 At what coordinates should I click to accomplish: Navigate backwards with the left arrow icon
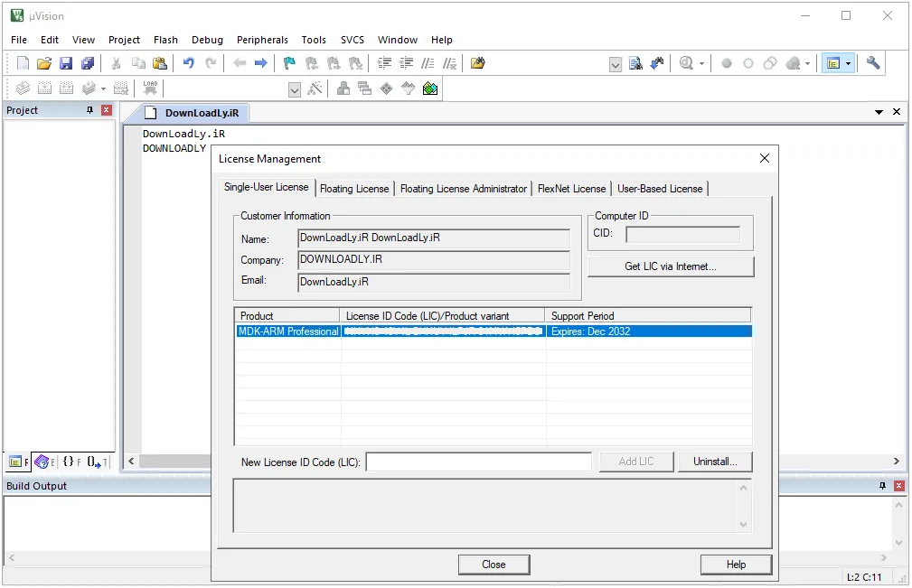click(x=240, y=63)
